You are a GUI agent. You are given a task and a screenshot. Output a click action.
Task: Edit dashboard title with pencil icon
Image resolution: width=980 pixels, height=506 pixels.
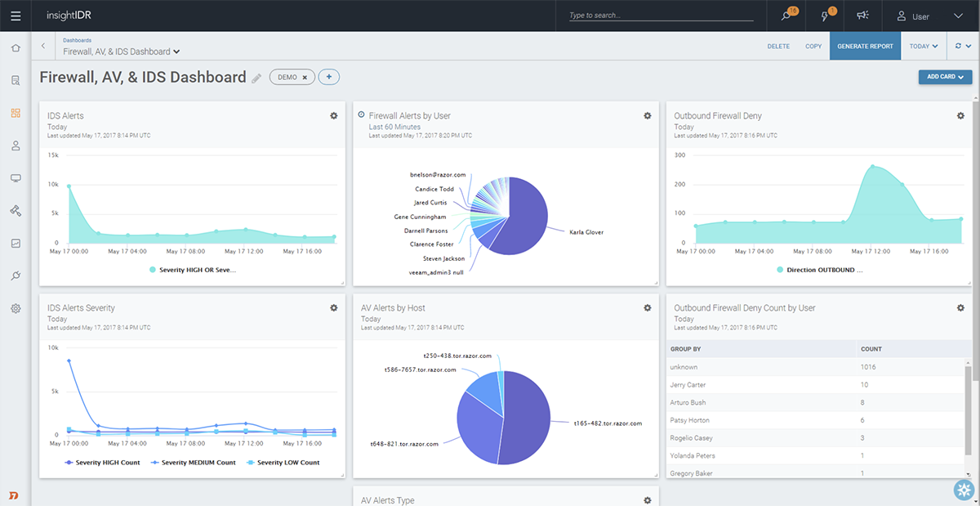(256, 78)
